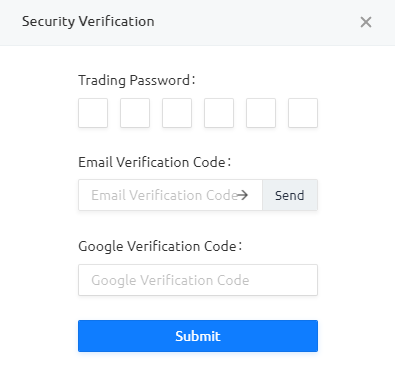The height and width of the screenshot is (389, 395).
Task: Click the blank area below Submit
Action: point(197,371)
